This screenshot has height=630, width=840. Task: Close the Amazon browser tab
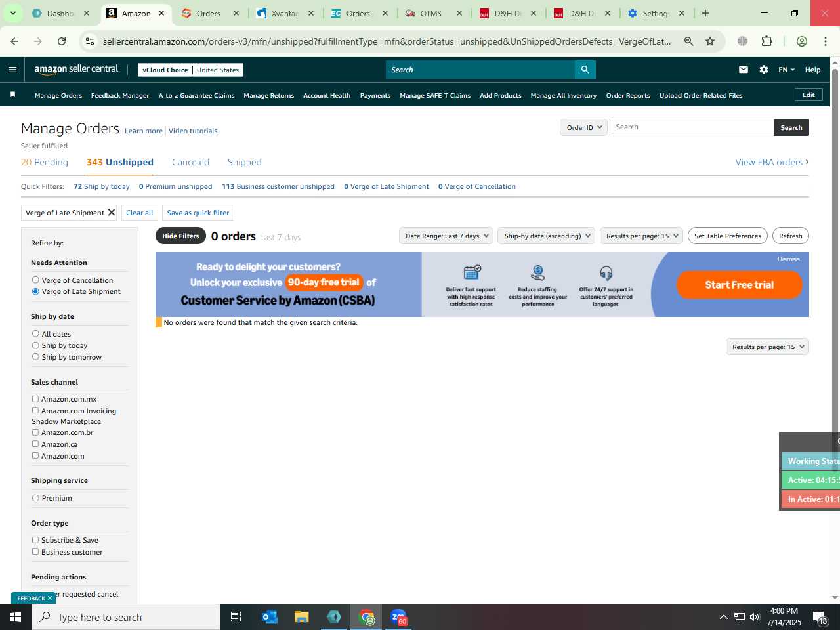coord(161,13)
